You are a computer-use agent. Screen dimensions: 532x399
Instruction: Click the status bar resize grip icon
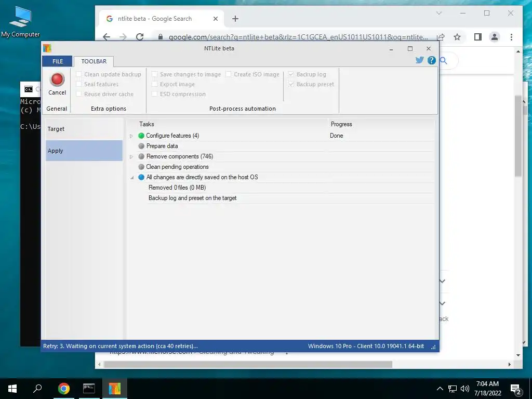[x=433, y=347]
